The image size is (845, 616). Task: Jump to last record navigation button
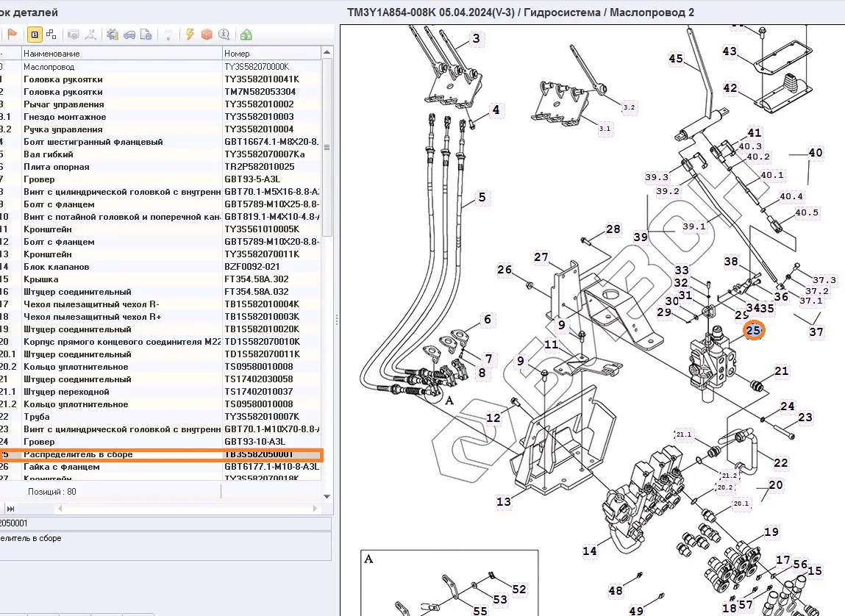pyautogui.click(x=11, y=509)
